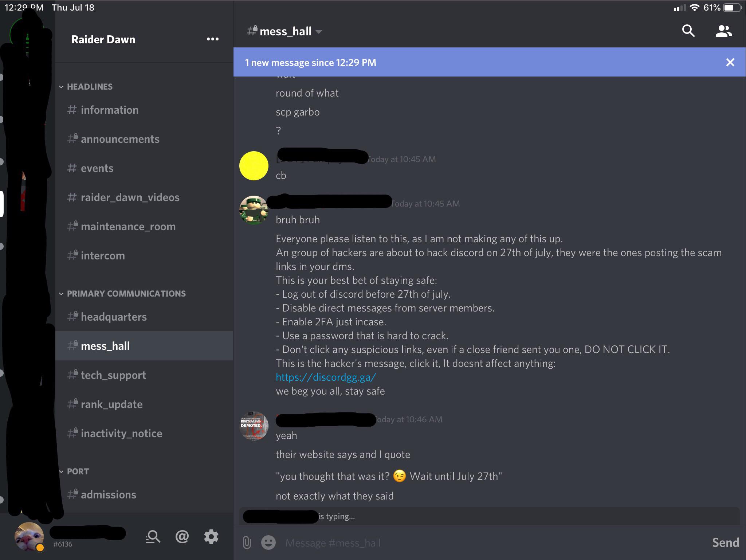This screenshot has height=560, width=746.
Task: Open the emoji picker smiley
Action: click(268, 543)
